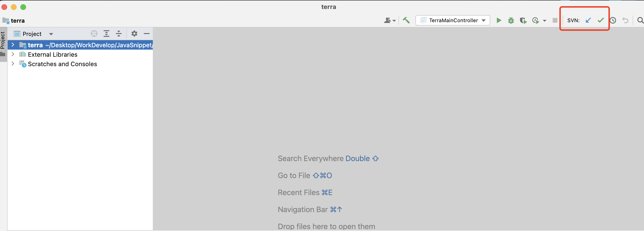Expand the External Libraries node
This screenshot has height=231, width=644.
pyautogui.click(x=13, y=54)
